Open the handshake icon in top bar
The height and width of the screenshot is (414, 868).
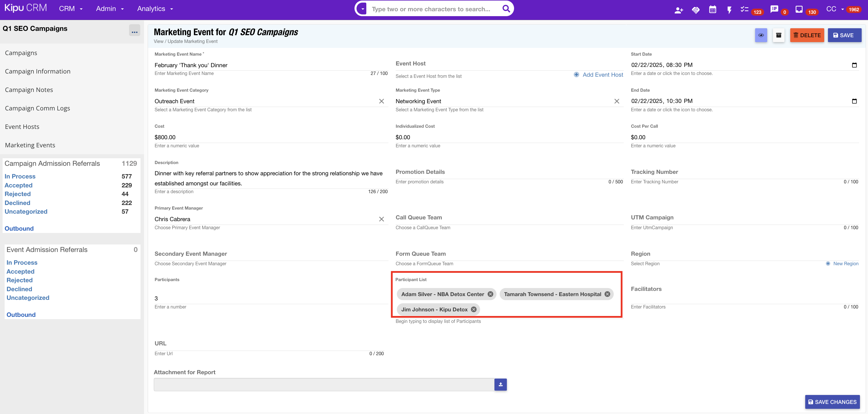click(695, 10)
